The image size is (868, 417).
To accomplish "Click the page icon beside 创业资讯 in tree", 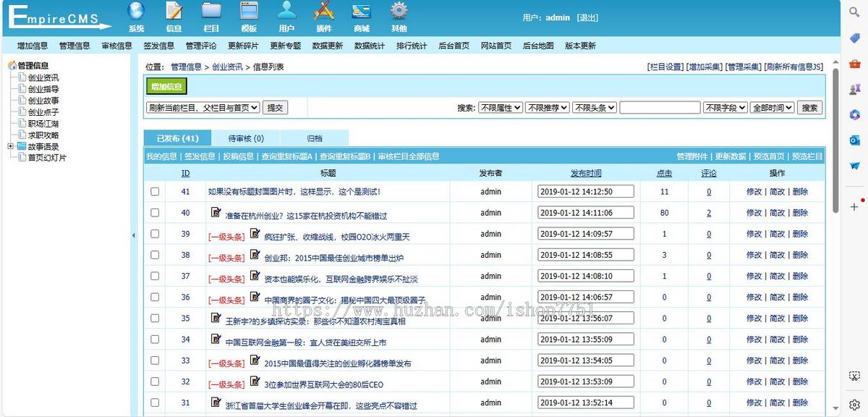I will (x=22, y=77).
